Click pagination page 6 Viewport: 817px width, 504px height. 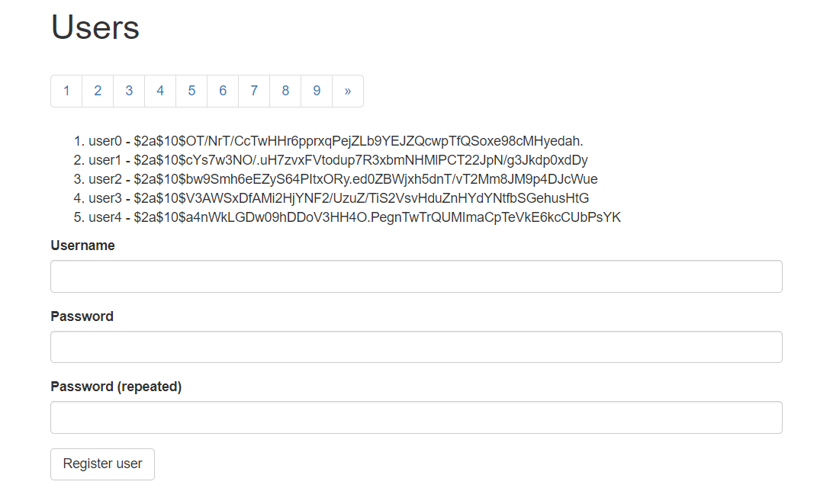pos(223,91)
